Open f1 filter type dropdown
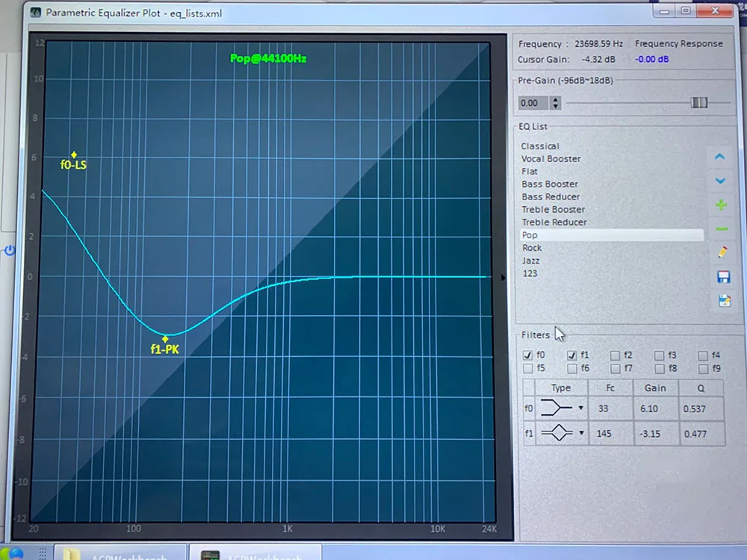The image size is (747, 560). (x=581, y=433)
